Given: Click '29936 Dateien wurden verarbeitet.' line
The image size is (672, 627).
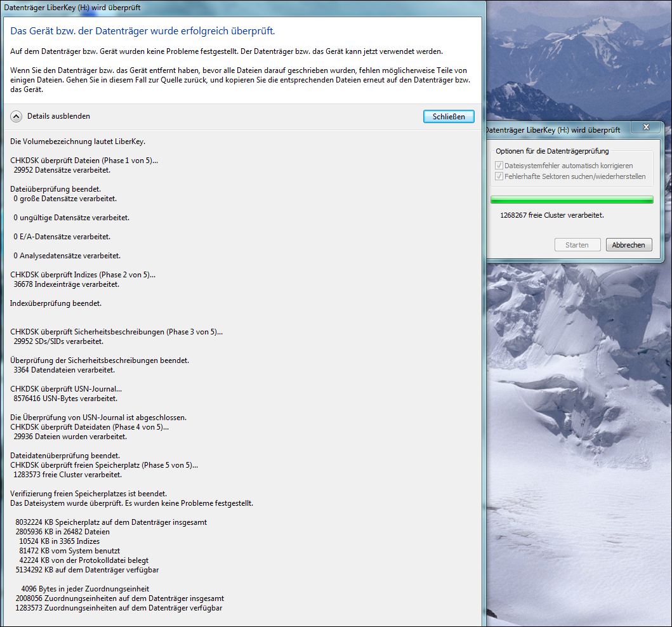Looking at the screenshot, I should pos(70,436).
